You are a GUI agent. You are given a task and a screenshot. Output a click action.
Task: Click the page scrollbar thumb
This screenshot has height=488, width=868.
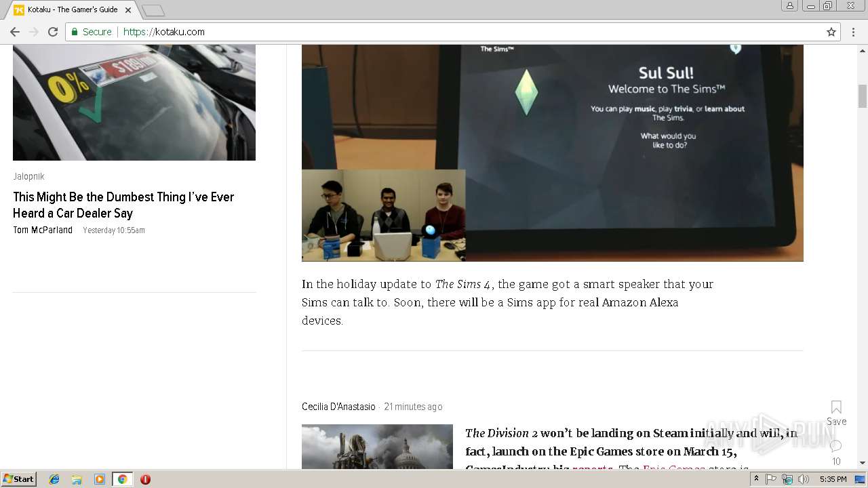click(863, 96)
